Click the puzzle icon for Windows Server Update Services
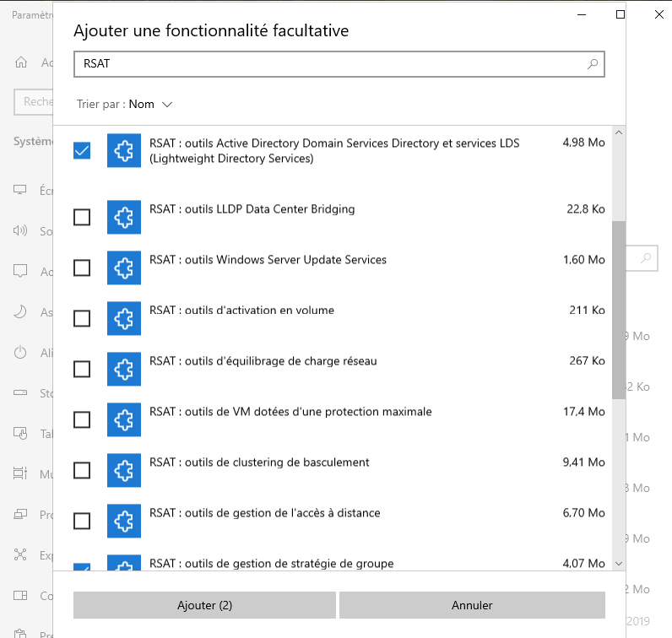The width and height of the screenshot is (672, 638). [x=124, y=268]
